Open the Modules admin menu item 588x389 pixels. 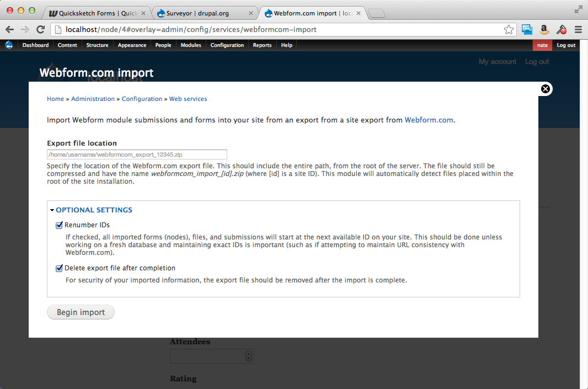[191, 45]
